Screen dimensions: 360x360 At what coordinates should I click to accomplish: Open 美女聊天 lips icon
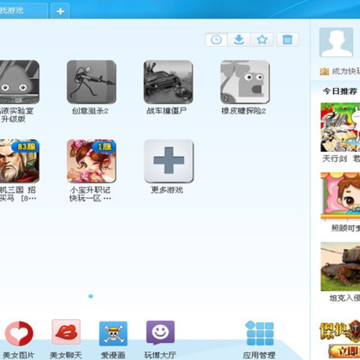pos(66,332)
